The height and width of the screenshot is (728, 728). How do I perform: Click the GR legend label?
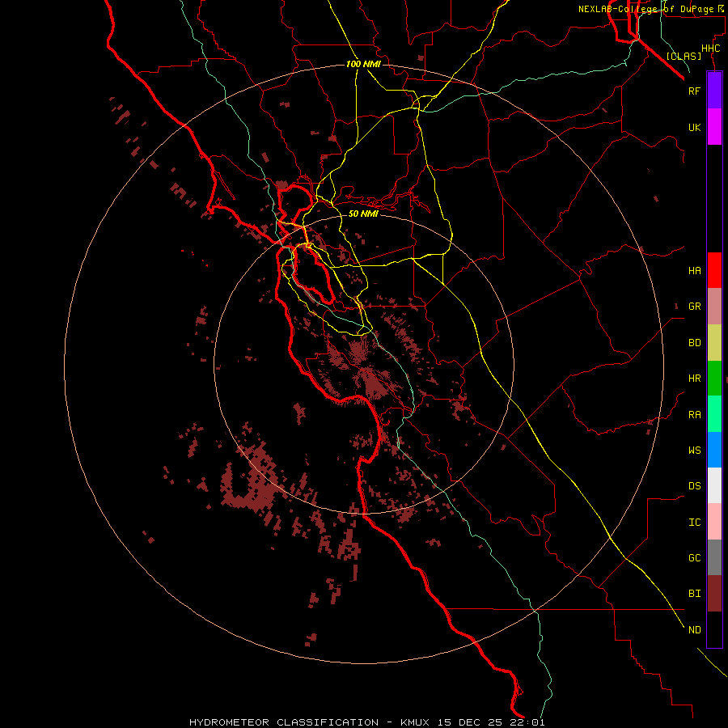694,307
